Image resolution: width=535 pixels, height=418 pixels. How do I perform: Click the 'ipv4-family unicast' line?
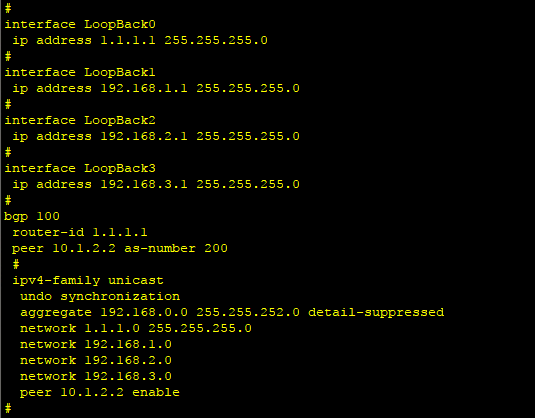point(88,280)
